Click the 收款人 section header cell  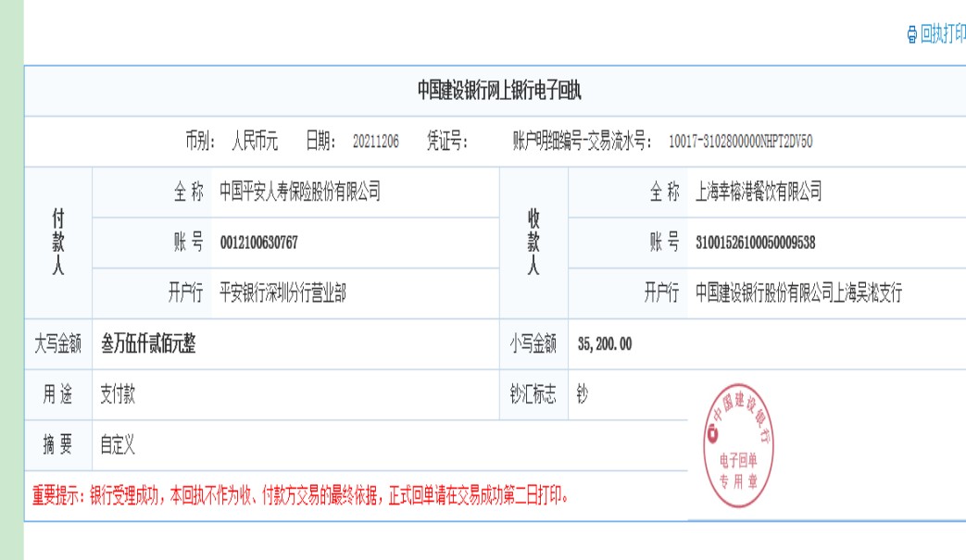533,243
